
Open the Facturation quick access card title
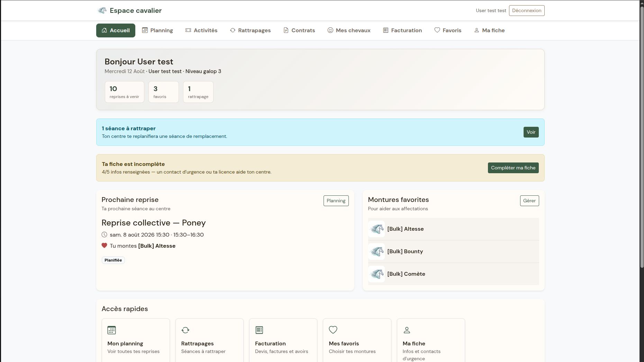270,343
